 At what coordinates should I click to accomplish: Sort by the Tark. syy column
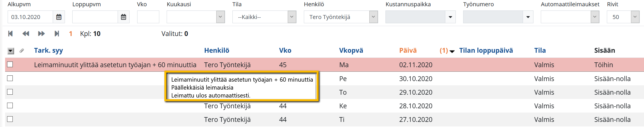click(x=48, y=50)
